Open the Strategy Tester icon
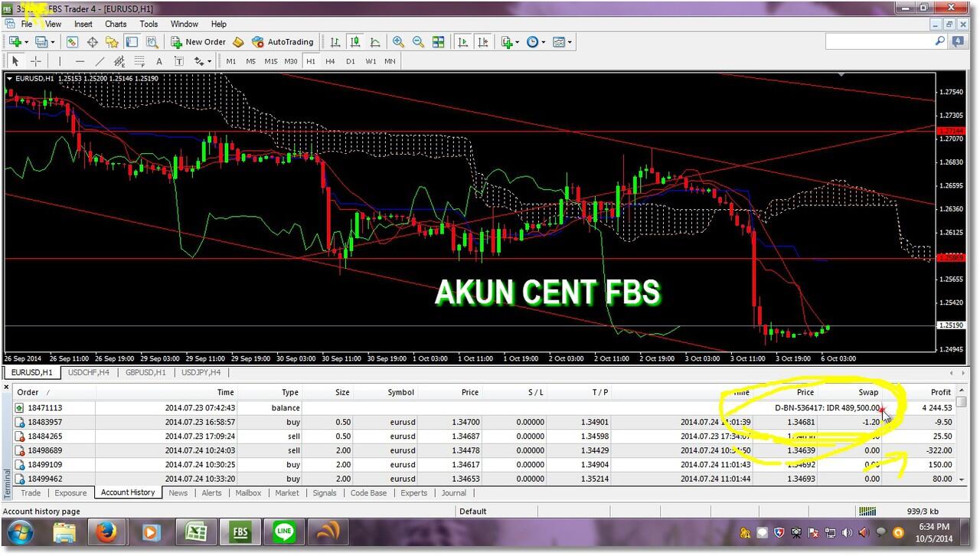The image size is (980, 556). (152, 42)
